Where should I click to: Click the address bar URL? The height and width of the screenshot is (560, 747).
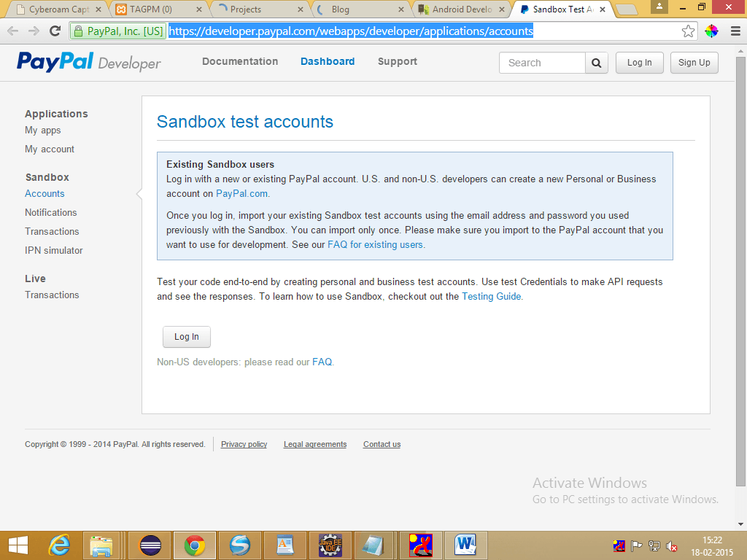tap(351, 31)
